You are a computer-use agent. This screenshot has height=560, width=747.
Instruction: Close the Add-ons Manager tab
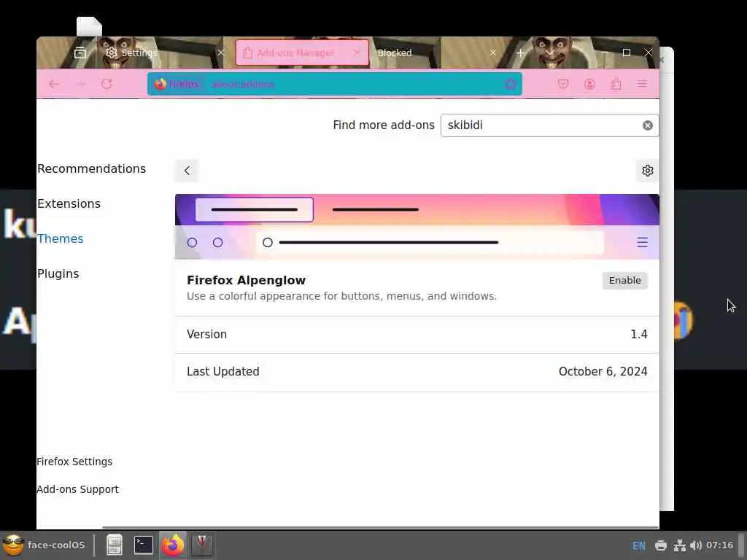pyautogui.click(x=357, y=52)
